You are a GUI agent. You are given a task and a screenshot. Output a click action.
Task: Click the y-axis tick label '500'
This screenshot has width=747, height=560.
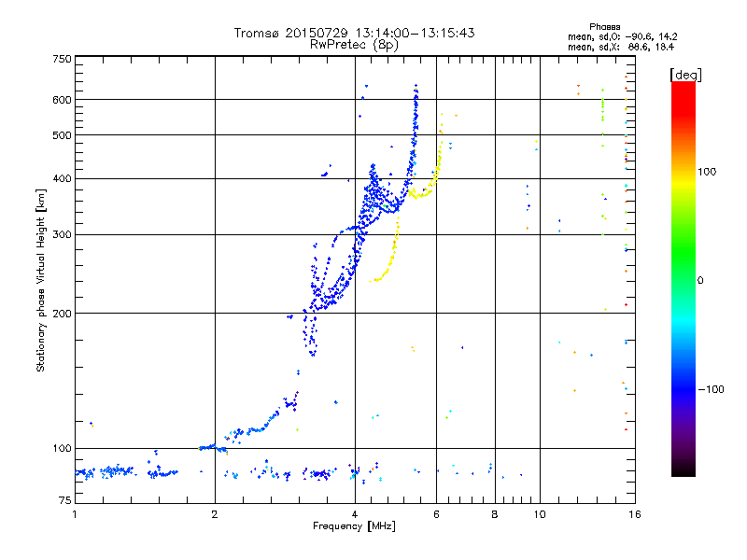tap(62, 135)
